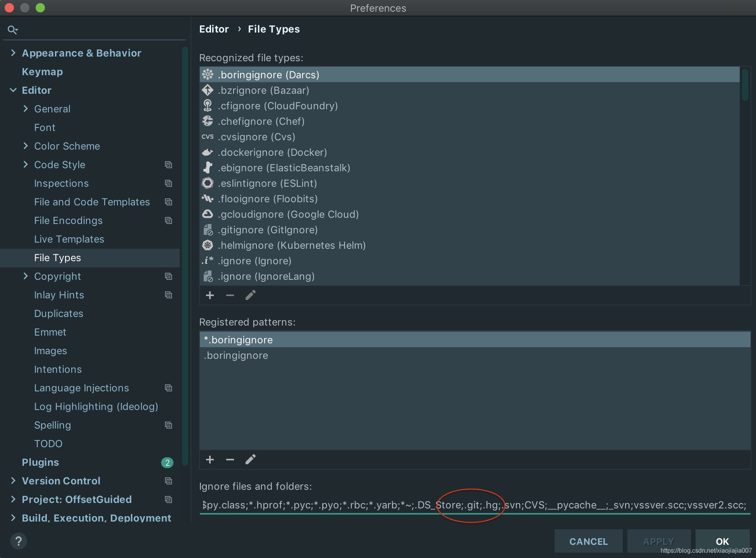
Task: Open the help question mark button
Action: (x=19, y=541)
